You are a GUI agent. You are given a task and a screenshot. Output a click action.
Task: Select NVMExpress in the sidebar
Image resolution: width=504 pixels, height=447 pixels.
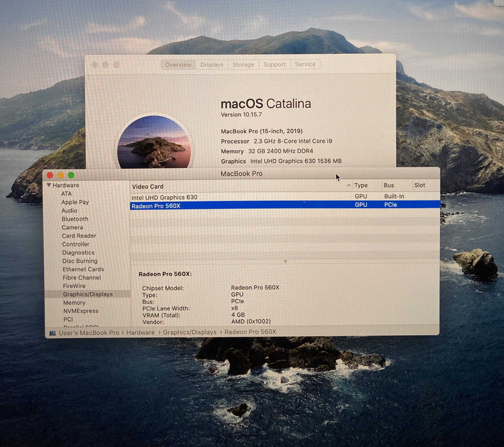(80, 311)
